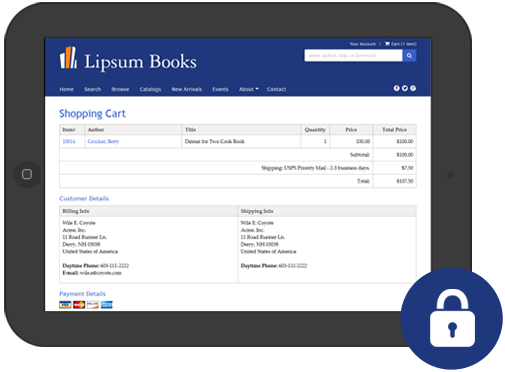505x372 pixels.
Task: Open the Your Account link
Action: coord(362,44)
